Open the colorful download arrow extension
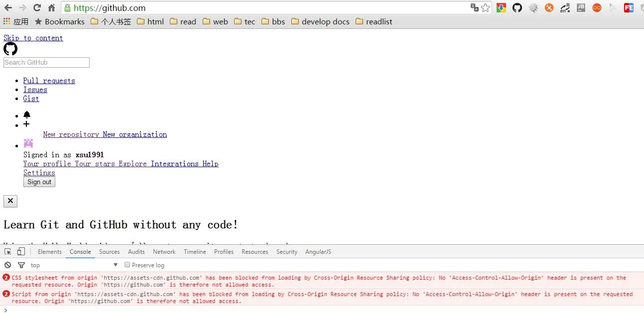The width and height of the screenshot is (644, 313). coord(502,8)
